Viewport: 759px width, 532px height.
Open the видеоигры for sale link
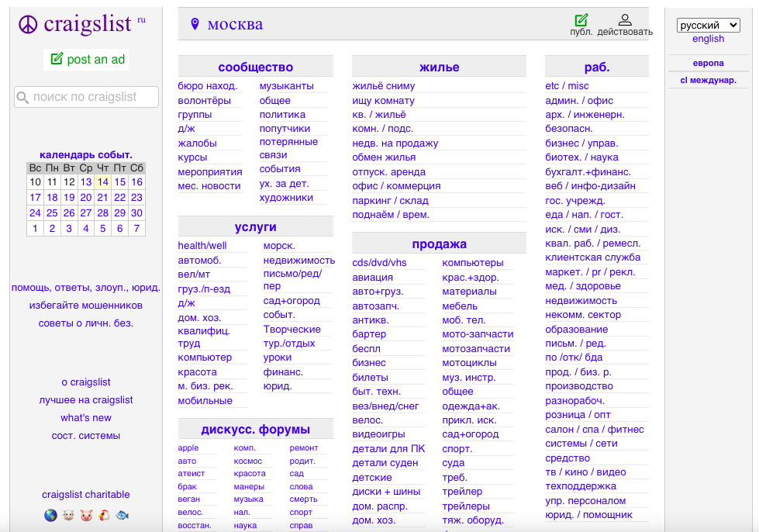(x=378, y=434)
